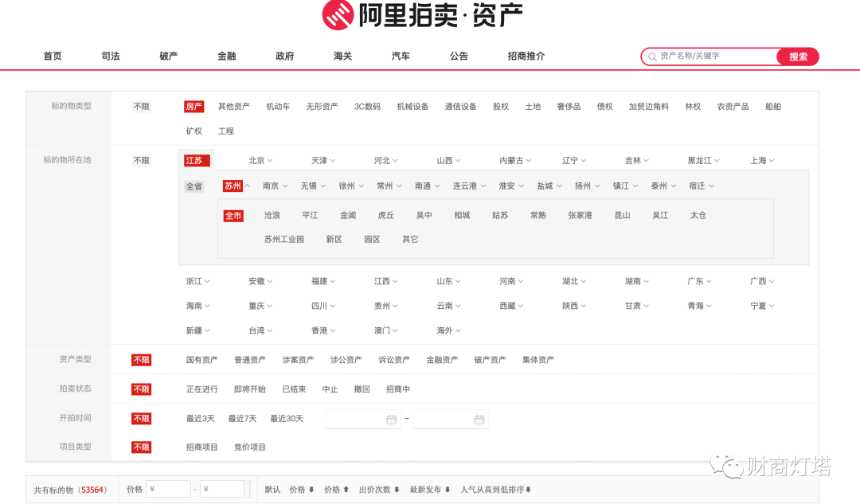Sort by 出价次数
The image size is (860, 504).
pyautogui.click(x=379, y=490)
